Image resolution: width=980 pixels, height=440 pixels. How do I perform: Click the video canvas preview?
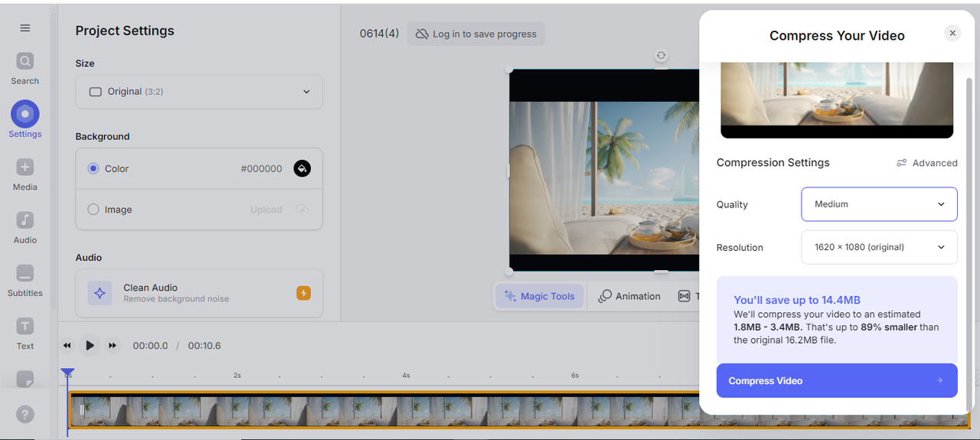pos(604,170)
